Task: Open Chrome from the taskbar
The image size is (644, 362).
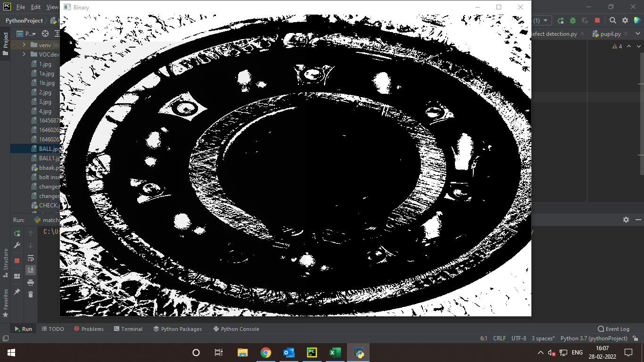Action: (x=265, y=353)
